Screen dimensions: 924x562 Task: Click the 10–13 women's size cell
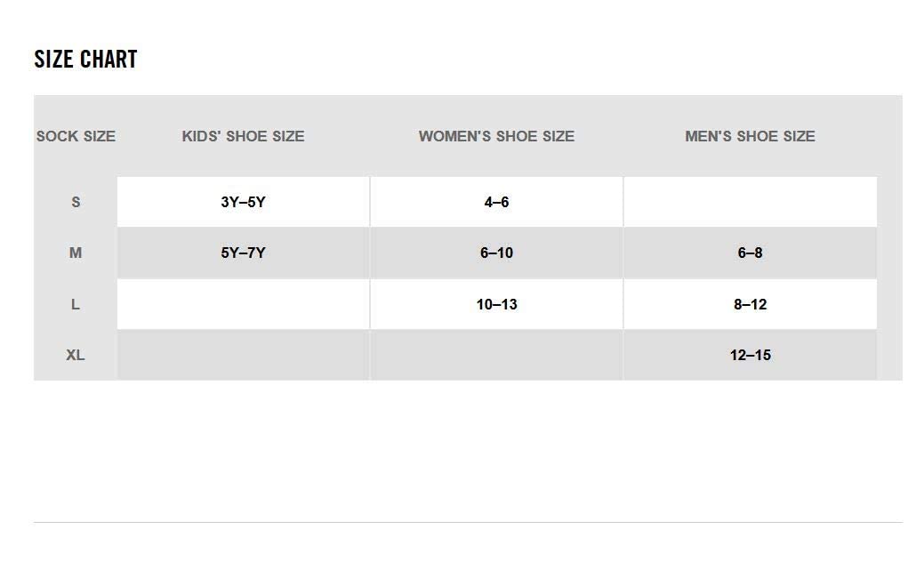click(x=496, y=304)
